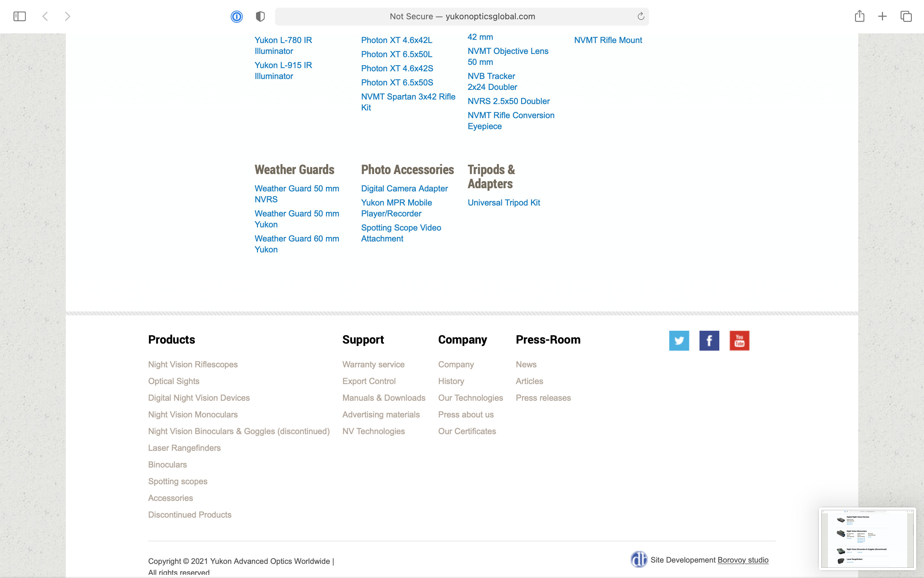Open the Share menu
This screenshot has width=924, height=578.
tap(860, 16)
